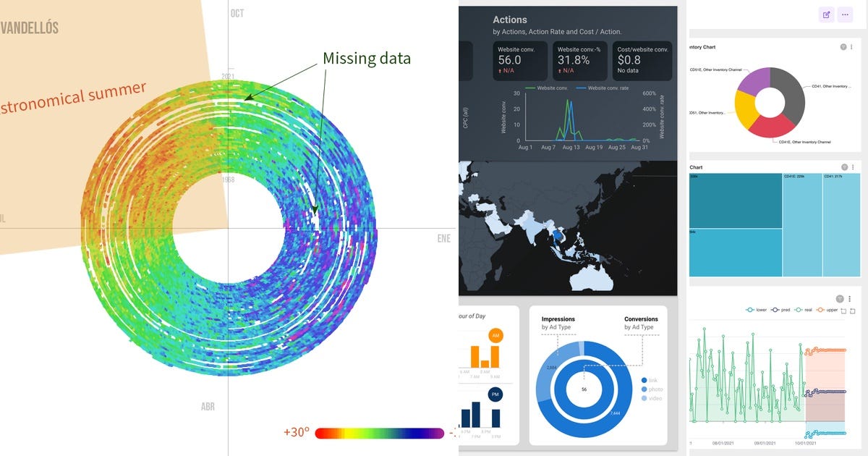
Task: Click the first snapshot square icon beside the chart legend
Action: [x=843, y=311]
